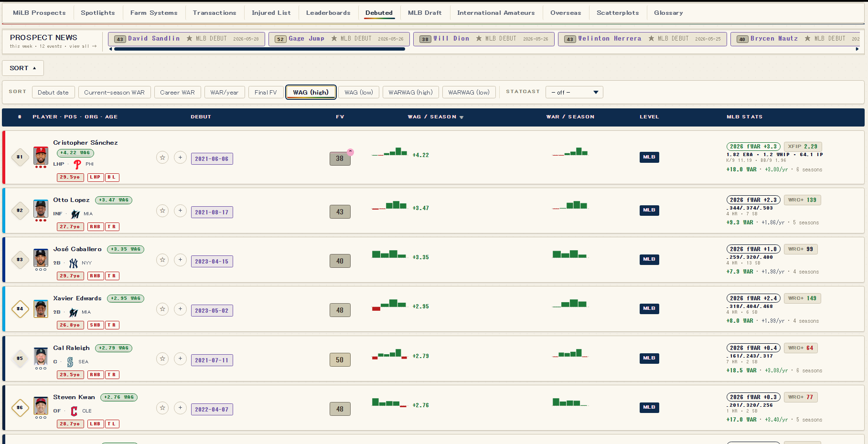Open Cristopher Sánchez player headshot

pos(41,156)
